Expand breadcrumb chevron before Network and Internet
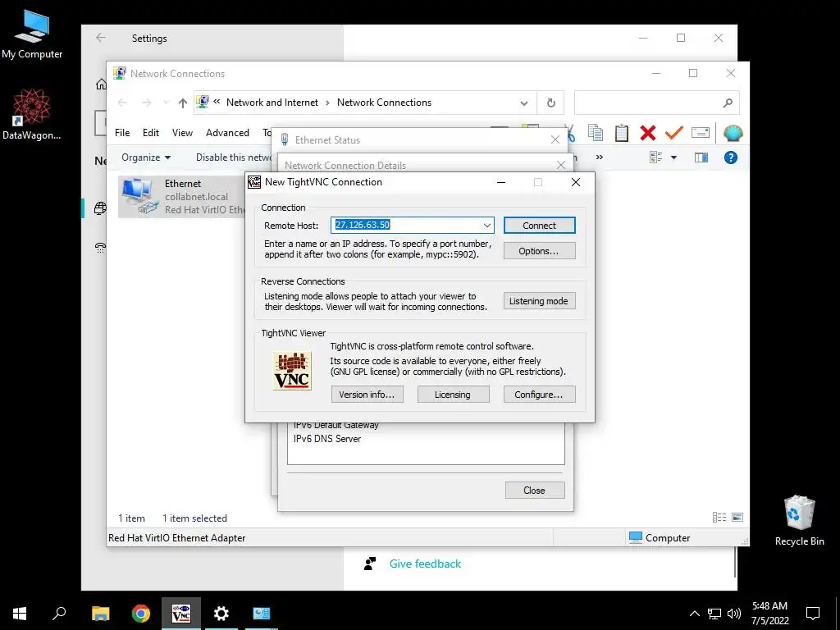Image resolution: width=840 pixels, height=630 pixels. pyautogui.click(x=217, y=102)
